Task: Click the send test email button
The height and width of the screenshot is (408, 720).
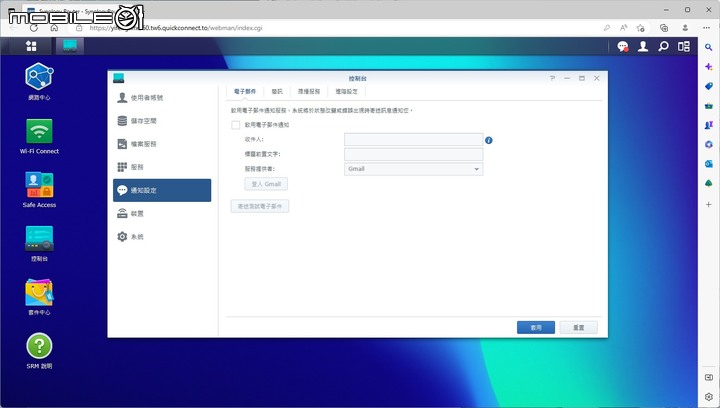Action: pyautogui.click(x=260, y=207)
